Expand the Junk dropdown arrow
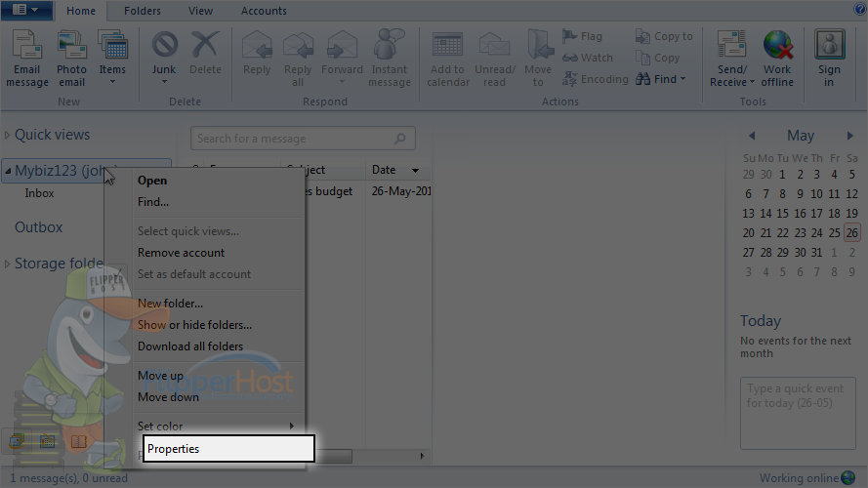Screen dimensions: 868x488 pyautogui.click(x=164, y=82)
